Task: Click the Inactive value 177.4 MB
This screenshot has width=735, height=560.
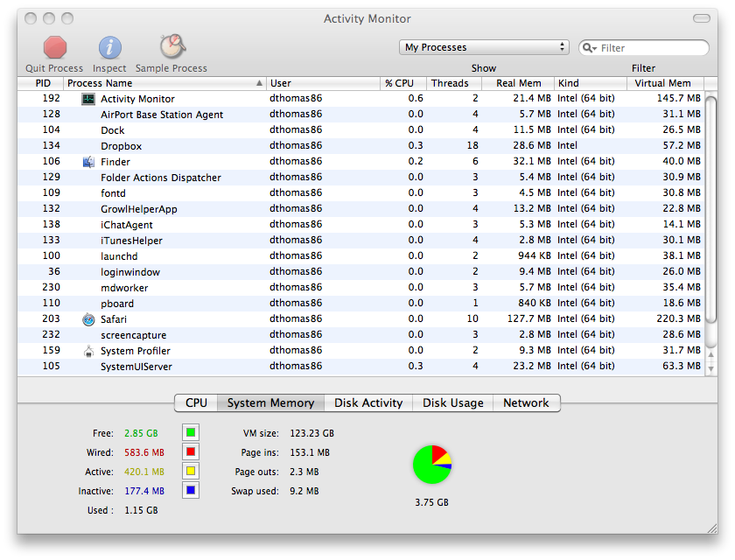Action: [x=144, y=491]
